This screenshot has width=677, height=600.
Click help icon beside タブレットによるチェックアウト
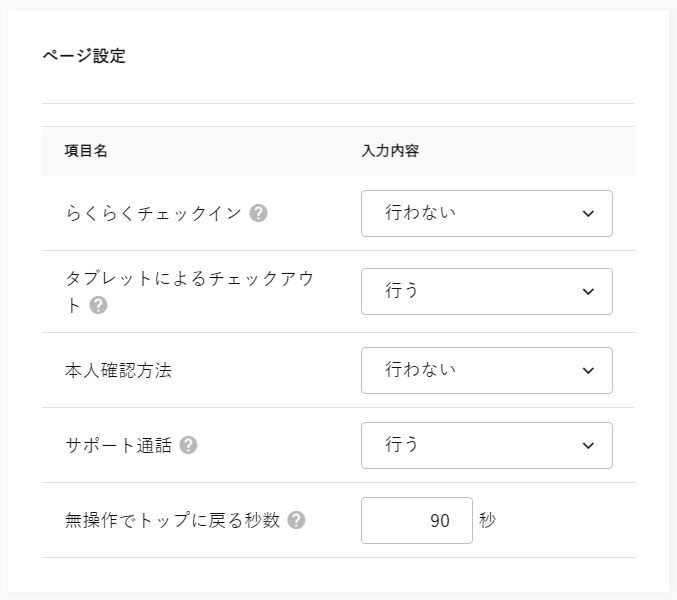(98, 305)
